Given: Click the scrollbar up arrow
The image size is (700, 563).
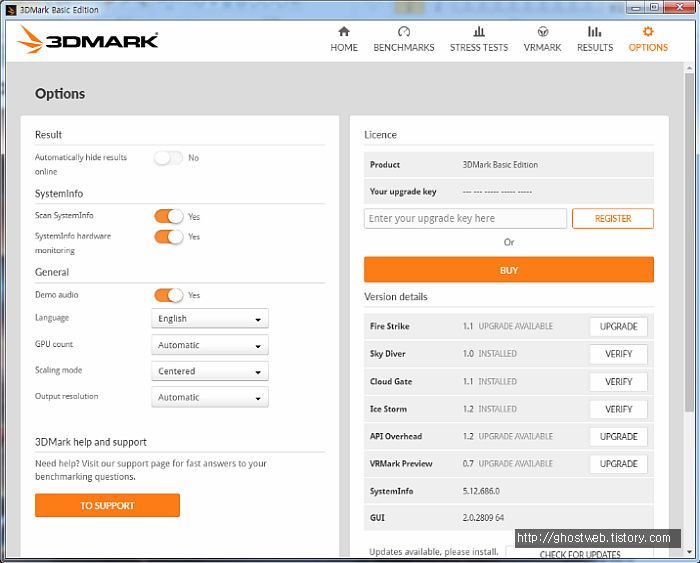Looking at the screenshot, I should pyautogui.click(x=689, y=68).
